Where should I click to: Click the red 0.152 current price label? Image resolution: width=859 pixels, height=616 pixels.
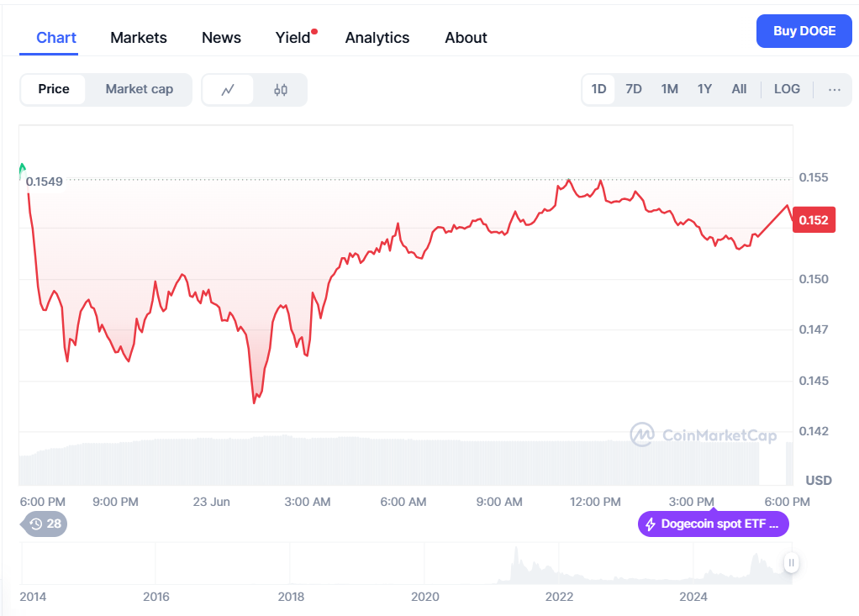pyautogui.click(x=814, y=220)
